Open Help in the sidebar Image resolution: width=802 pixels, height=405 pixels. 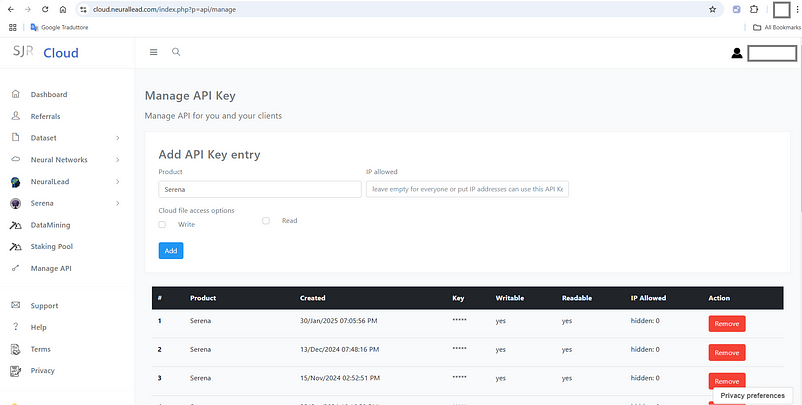tap(38, 327)
